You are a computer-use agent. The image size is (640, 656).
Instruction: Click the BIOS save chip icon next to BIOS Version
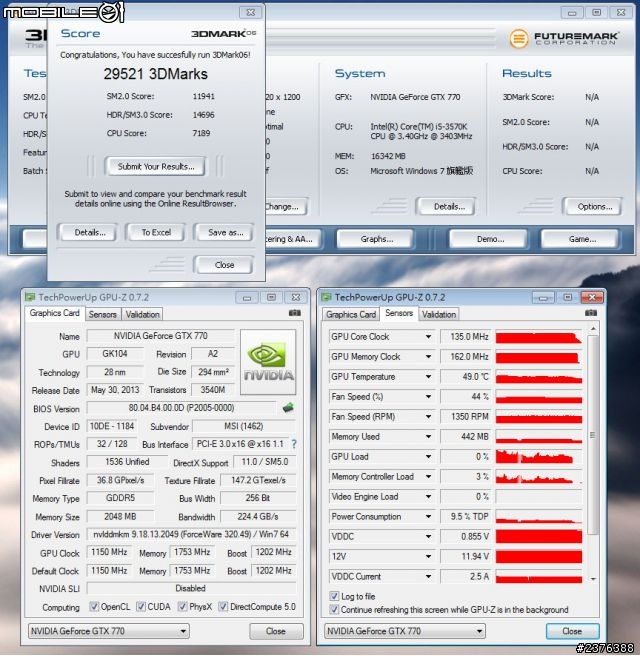click(288, 407)
